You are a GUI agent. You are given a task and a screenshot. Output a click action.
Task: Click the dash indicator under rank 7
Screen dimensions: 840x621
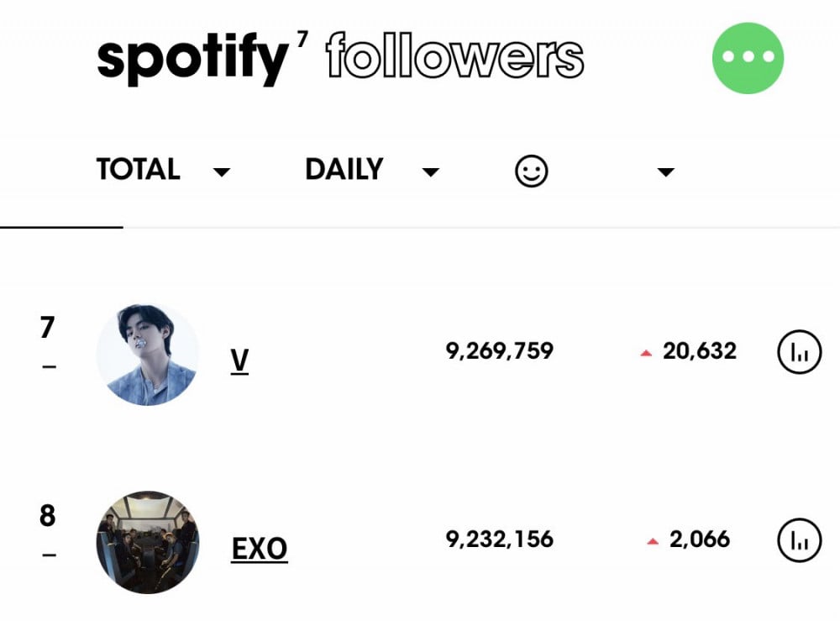point(49,367)
